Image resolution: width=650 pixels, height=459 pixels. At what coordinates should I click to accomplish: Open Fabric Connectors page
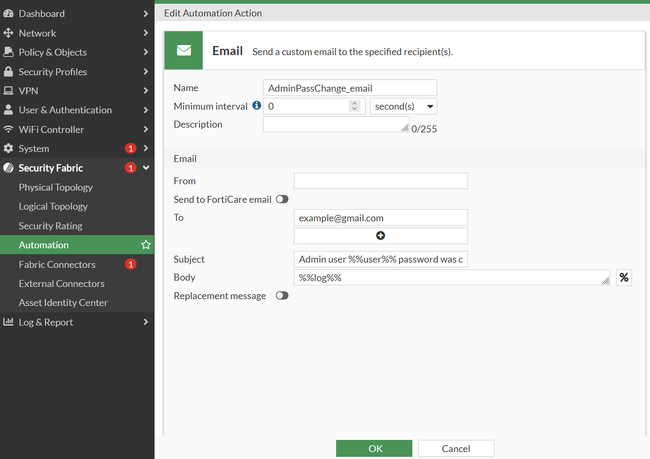[57, 265]
